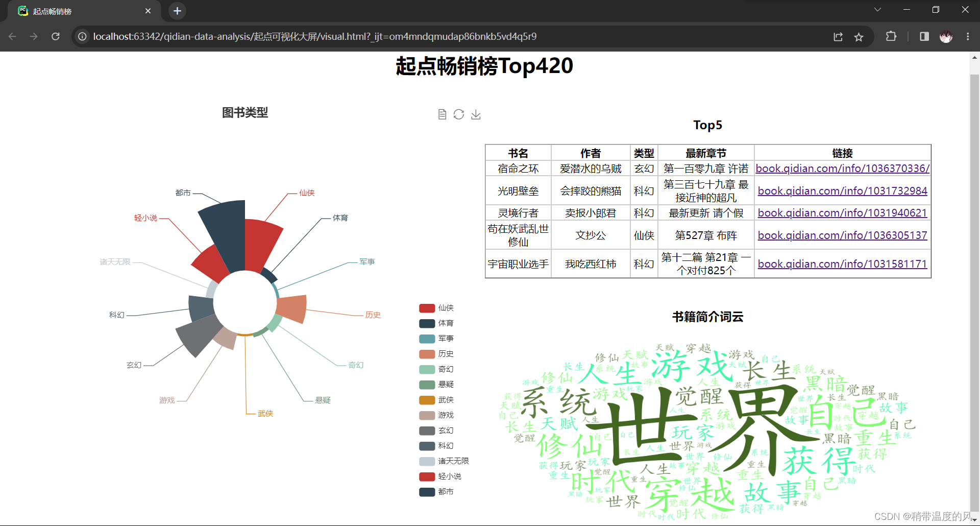Open the chart data view icon
Viewport: 980px width, 526px height.
443,114
